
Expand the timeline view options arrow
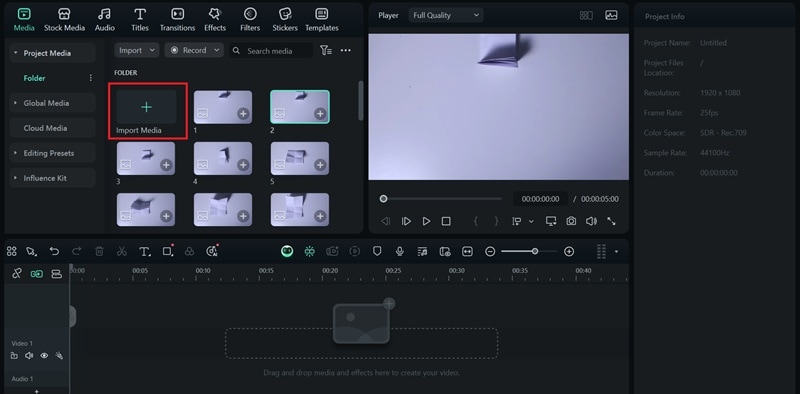(x=616, y=252)
